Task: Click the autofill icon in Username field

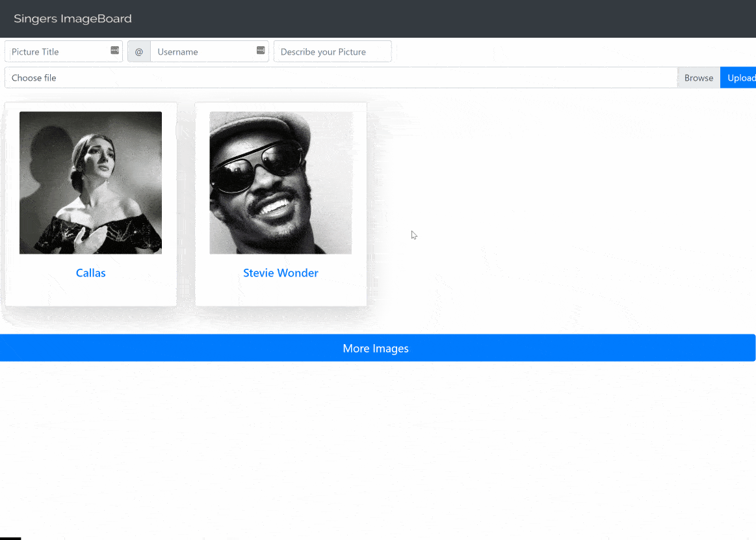Action: coord(261,51)
